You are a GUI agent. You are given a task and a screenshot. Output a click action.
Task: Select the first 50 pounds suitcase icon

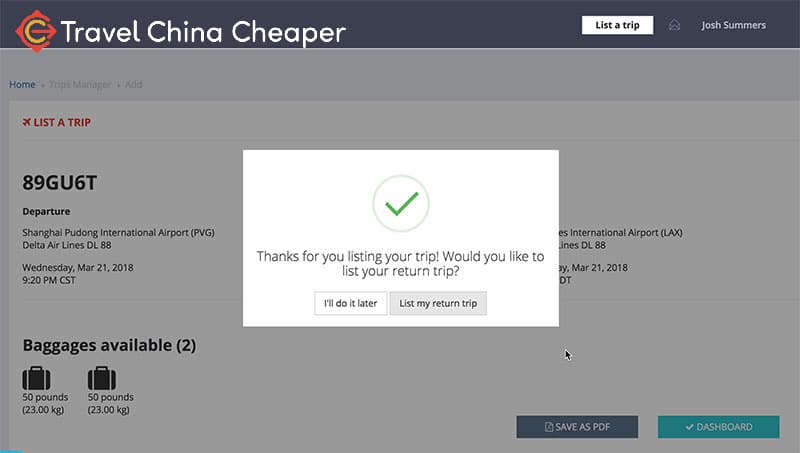36,379
